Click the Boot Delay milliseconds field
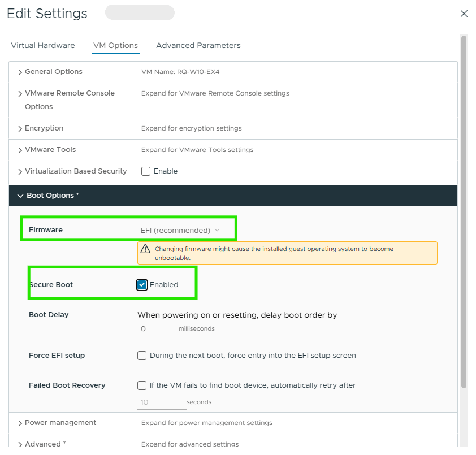The image size is (476, 455). (158, 328)
